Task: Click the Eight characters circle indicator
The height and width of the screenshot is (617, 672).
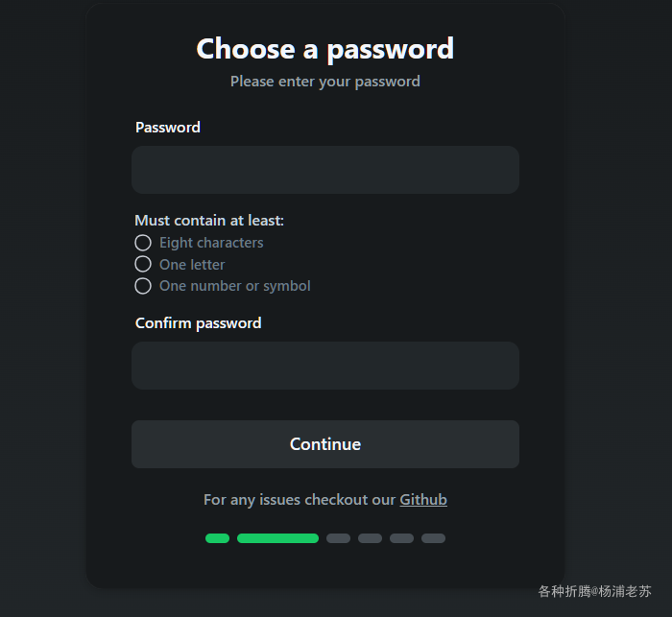Action: [x=143, y=243]
